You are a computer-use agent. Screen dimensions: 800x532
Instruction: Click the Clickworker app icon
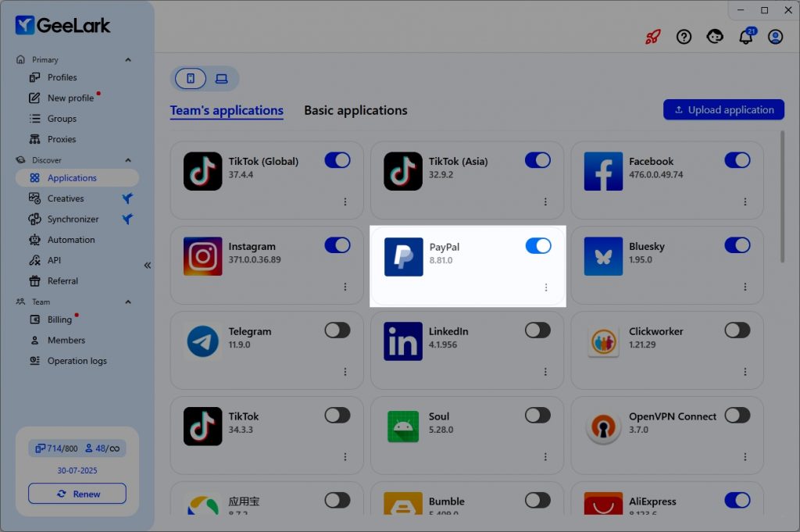tap(603, 341)
